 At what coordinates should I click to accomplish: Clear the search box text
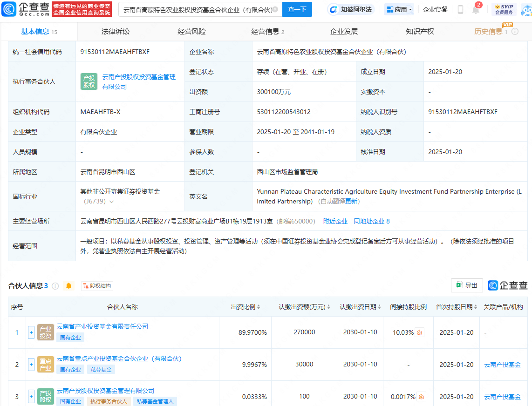(x=275, y=9)
